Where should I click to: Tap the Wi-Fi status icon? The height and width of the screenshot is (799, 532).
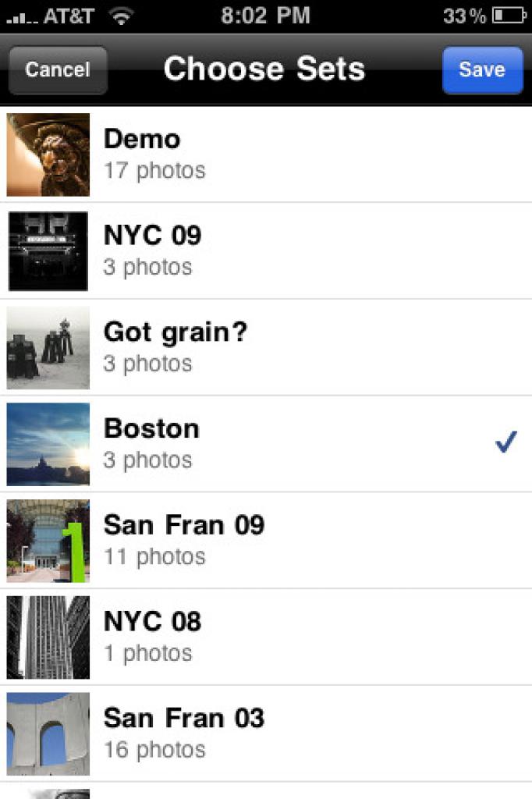tap(121, 16)
